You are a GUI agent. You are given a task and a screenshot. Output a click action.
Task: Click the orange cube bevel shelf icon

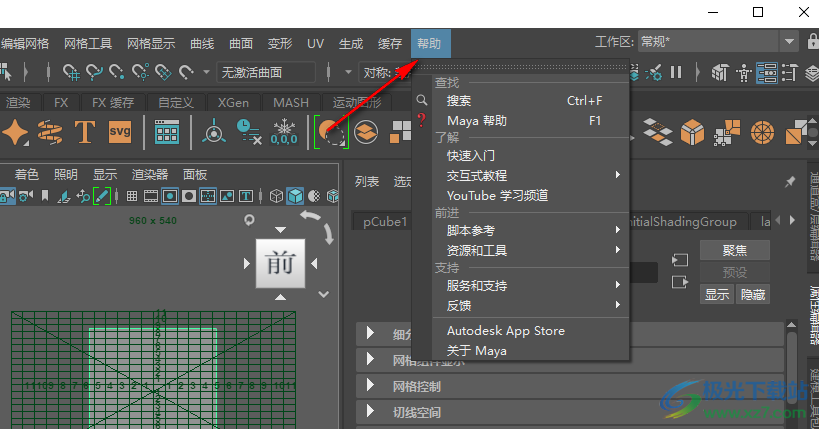click(692, 132)
